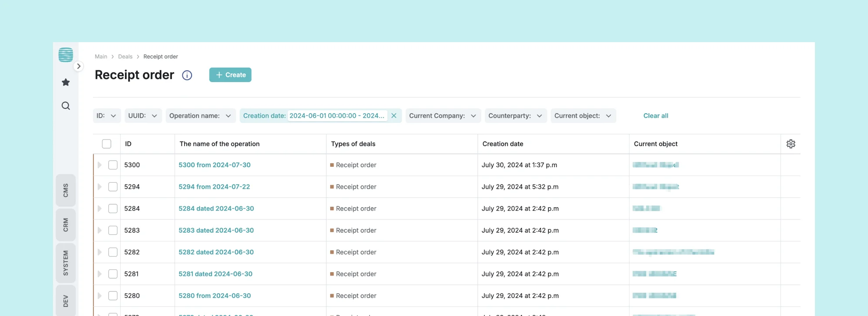The width and height of the screenshot is (868, 316).
Task: Open operation 5294 from 2024-07-22
Action: pos(214,187)
